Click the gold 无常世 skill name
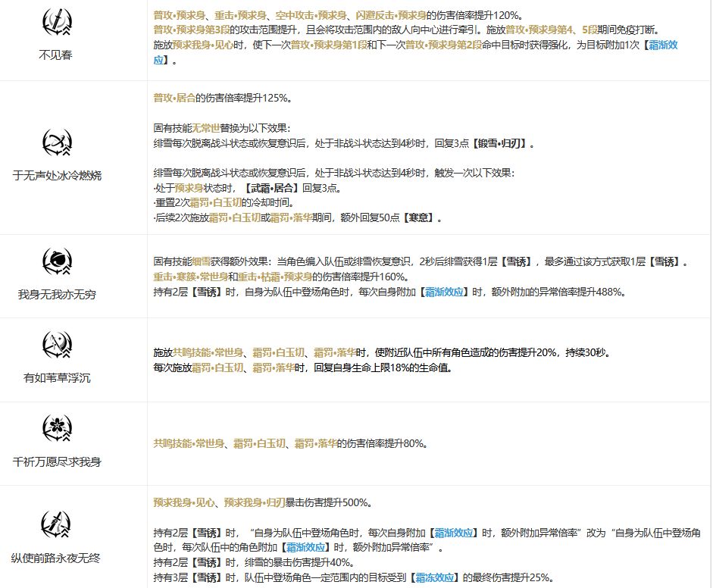The image size is (713, 588). (x=205, y=128)
